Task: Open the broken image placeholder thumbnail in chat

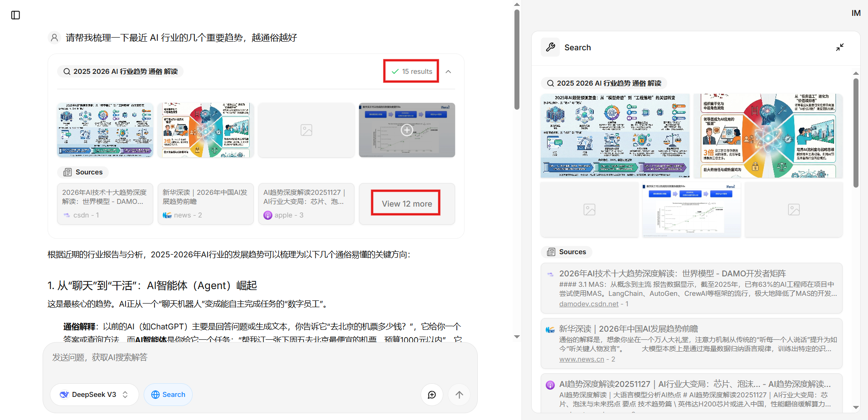Action: pyautogui.click(x=306, y=130)
